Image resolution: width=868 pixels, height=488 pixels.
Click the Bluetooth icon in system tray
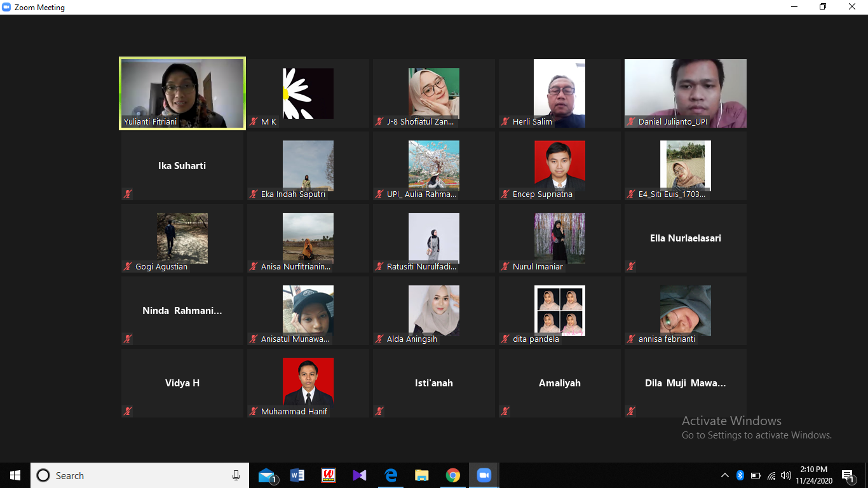pyautogui.click(x=740, y=475)
